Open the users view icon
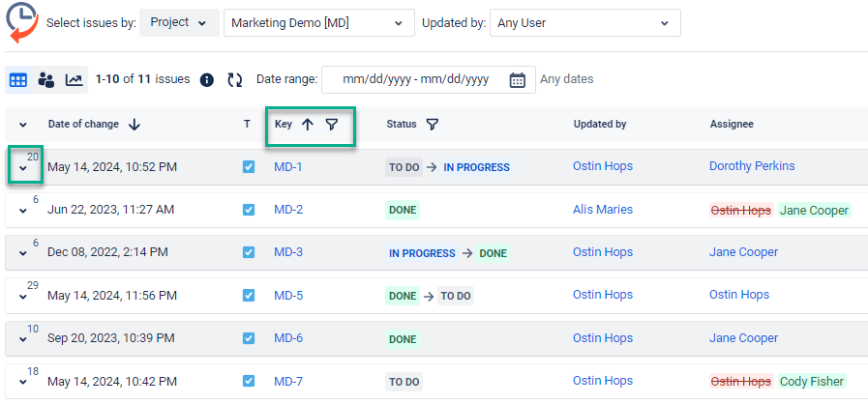Image resolution: width=868 pixels, height=404 pixels. (46, 80)
